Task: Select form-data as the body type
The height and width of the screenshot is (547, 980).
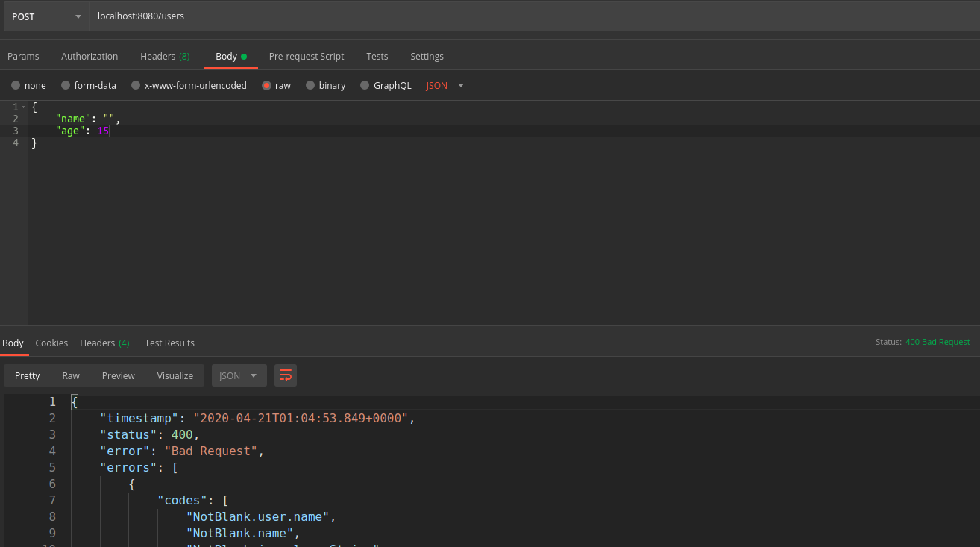Action: click(x=88, y=85)
